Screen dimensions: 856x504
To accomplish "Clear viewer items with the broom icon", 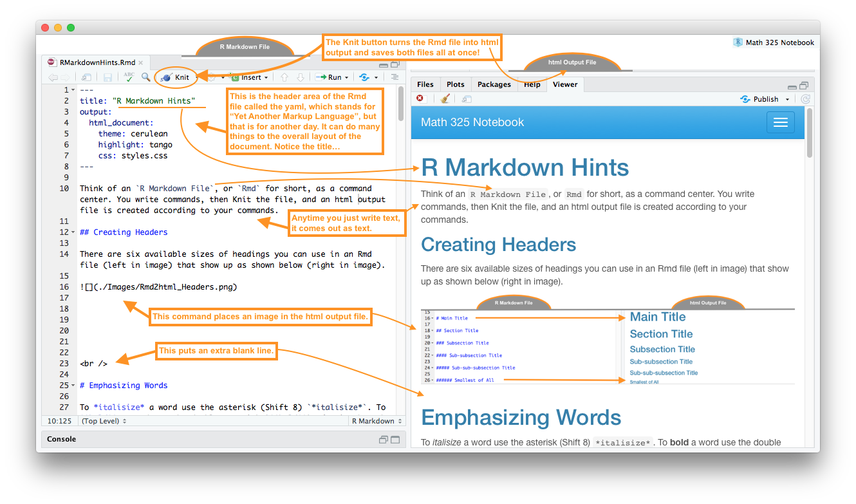I will (x=445, y=99).
